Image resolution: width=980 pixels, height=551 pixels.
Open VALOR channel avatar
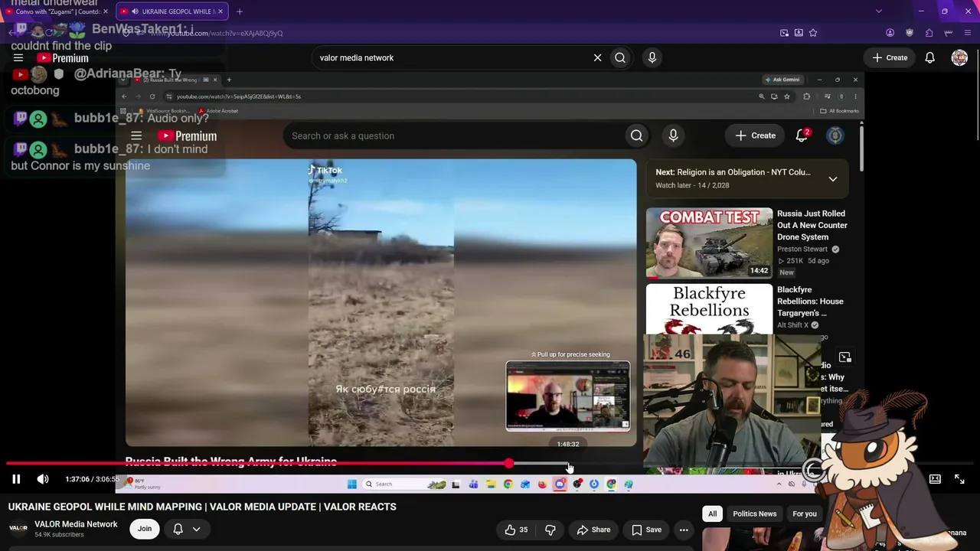[18, 528]
